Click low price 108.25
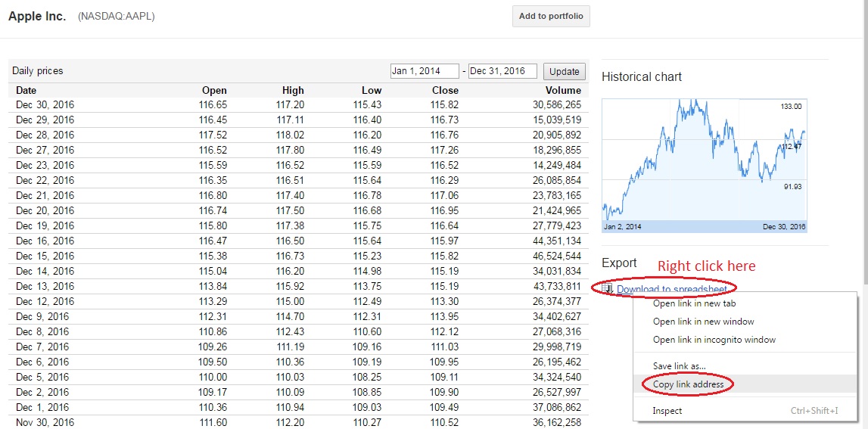 tap(368, 378)
